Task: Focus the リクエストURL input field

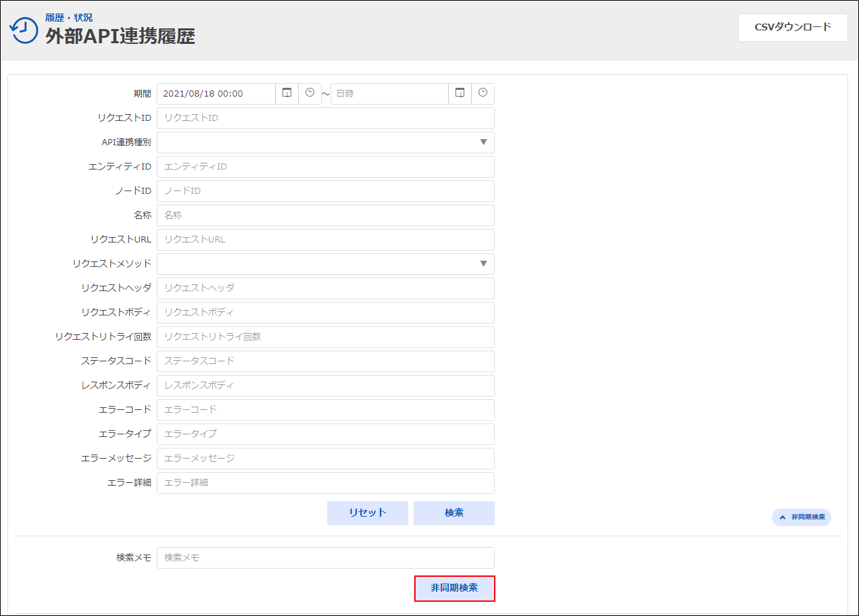Action: [x=326, y=240]
